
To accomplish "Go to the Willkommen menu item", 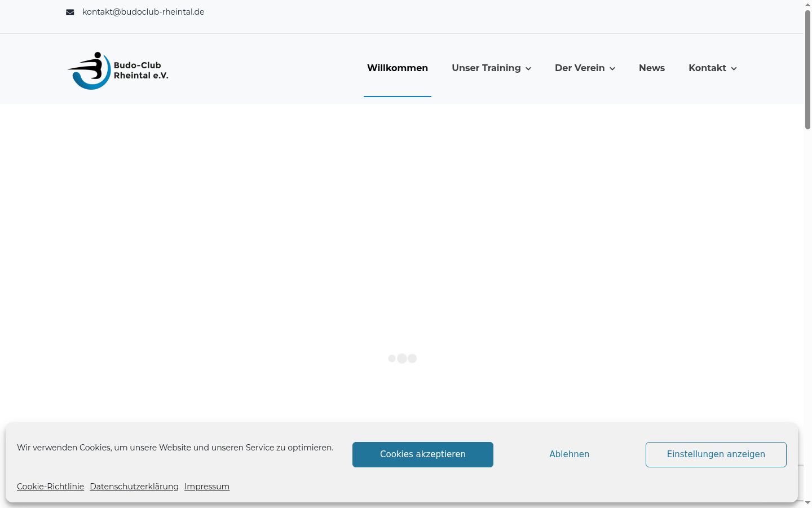I will point(398,68).
